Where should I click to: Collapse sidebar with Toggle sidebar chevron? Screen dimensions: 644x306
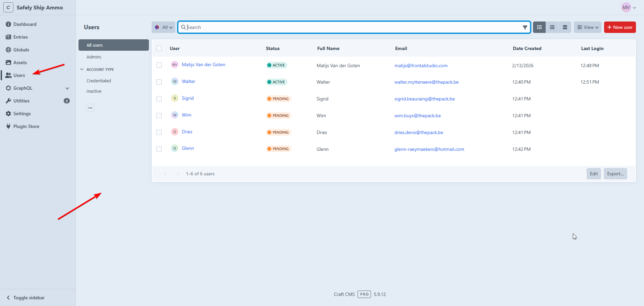click(x=8, y=298)
